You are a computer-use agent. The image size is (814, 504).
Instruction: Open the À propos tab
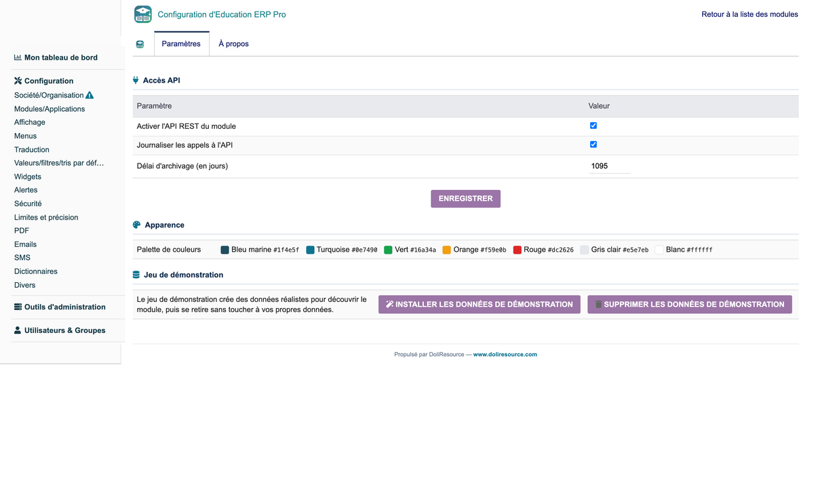point(233,44)
